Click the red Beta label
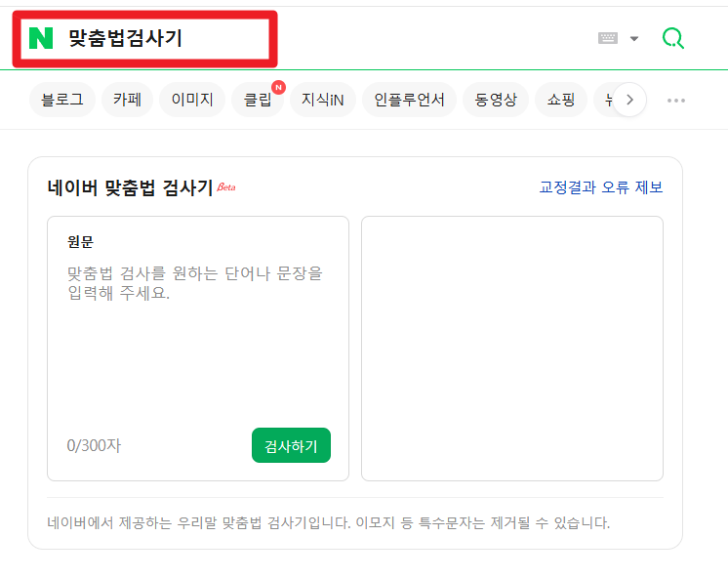 (x=226, y=186)
